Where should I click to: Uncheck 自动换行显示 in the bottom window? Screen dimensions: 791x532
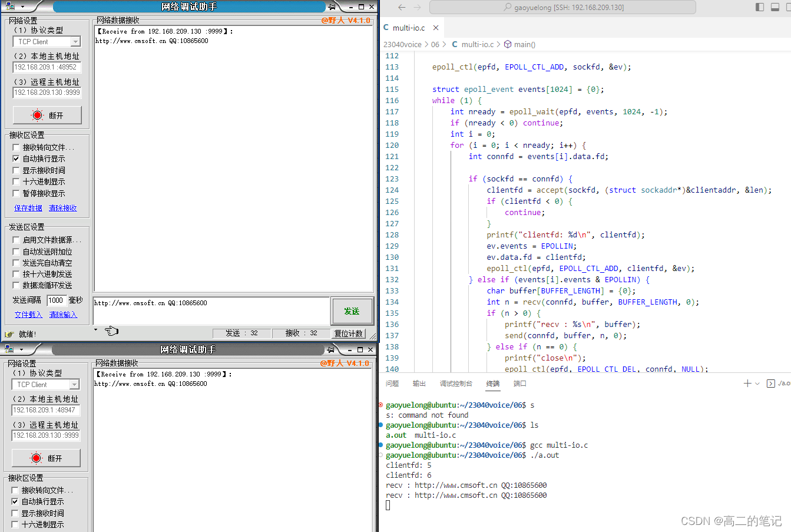click(x=15, y=501)
